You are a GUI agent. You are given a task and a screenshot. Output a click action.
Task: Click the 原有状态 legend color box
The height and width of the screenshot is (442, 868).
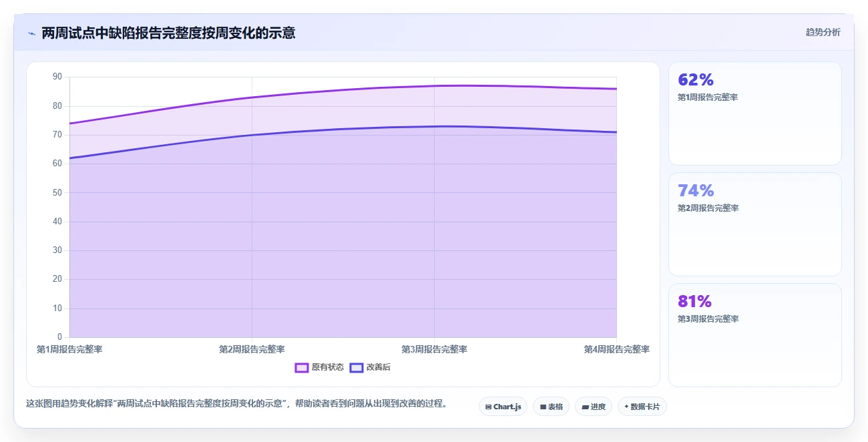(302, 367)
